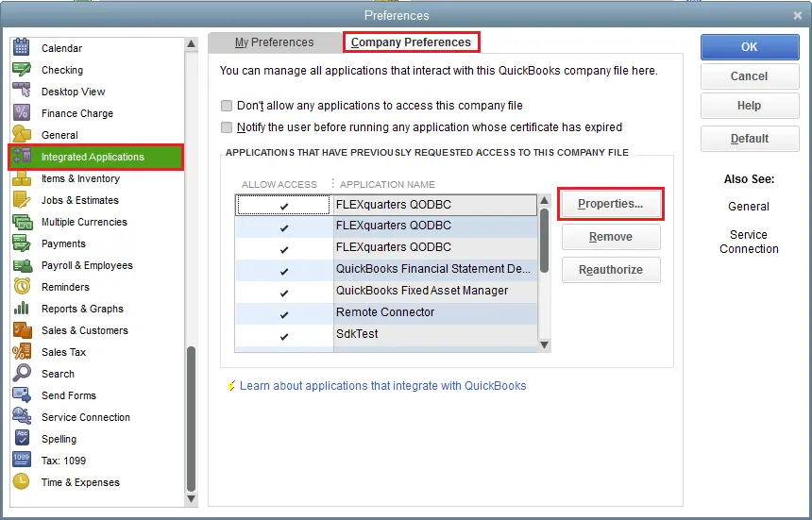Click the applications list scrollbar thumb

click(x=544, y=241)
